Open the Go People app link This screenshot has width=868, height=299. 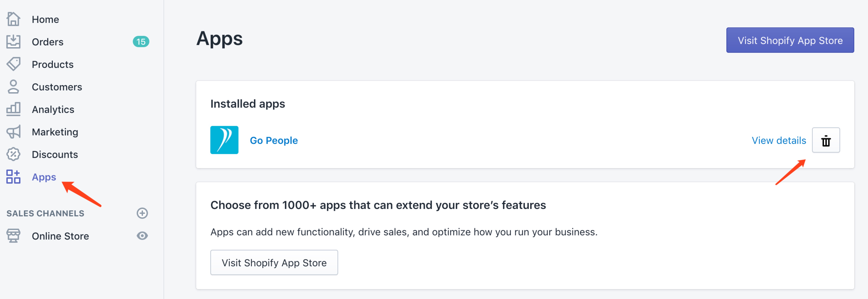click(x=274, y=141)
